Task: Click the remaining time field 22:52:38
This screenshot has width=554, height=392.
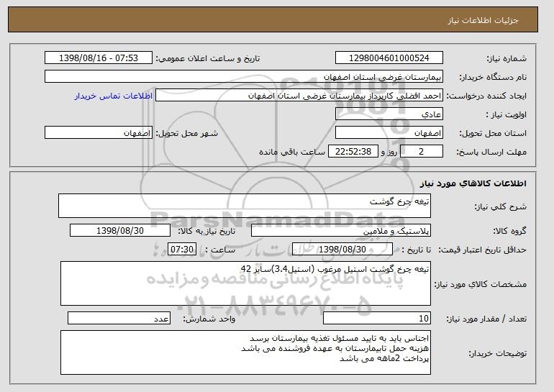Action: coord(353,152)
